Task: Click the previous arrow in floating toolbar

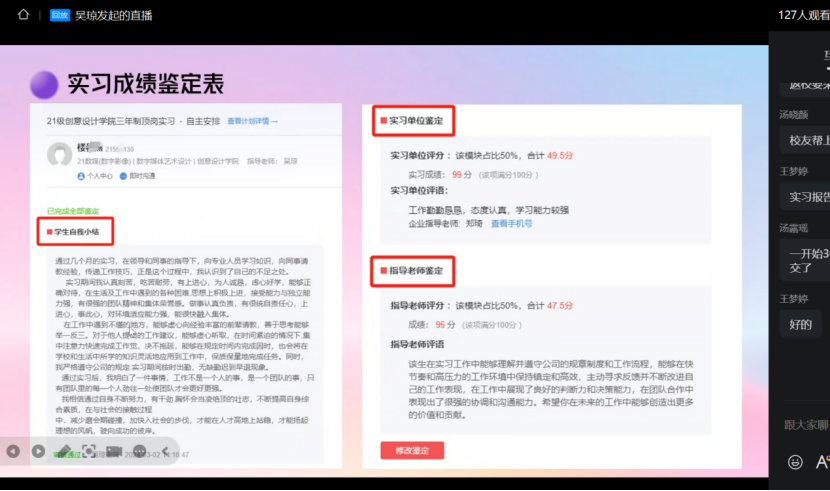Action: click(13, 452)
